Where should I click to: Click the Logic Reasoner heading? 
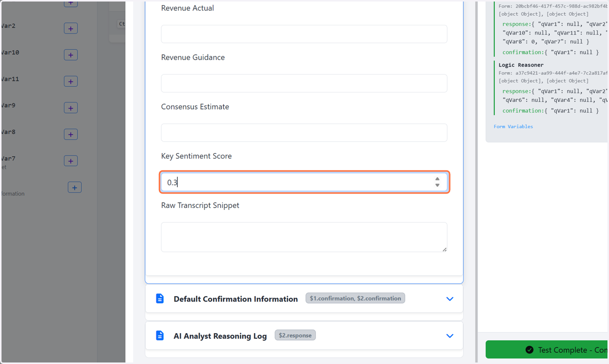[521, 65]
